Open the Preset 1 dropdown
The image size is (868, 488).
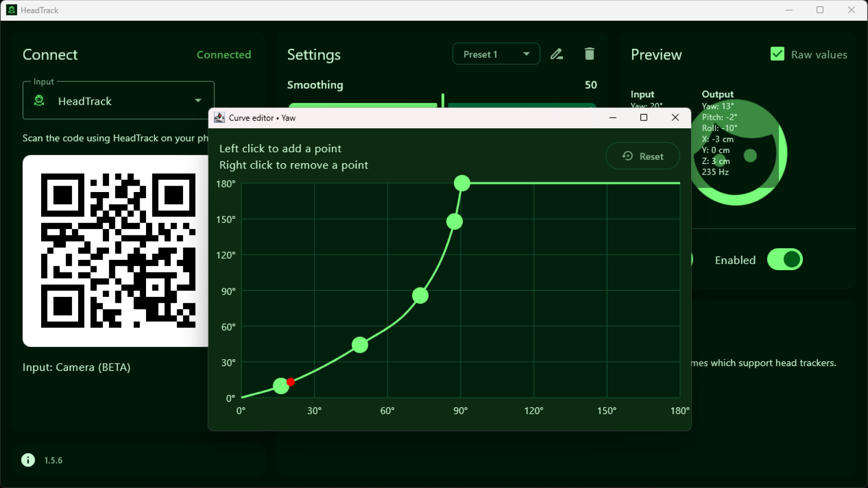coord(496,54)
